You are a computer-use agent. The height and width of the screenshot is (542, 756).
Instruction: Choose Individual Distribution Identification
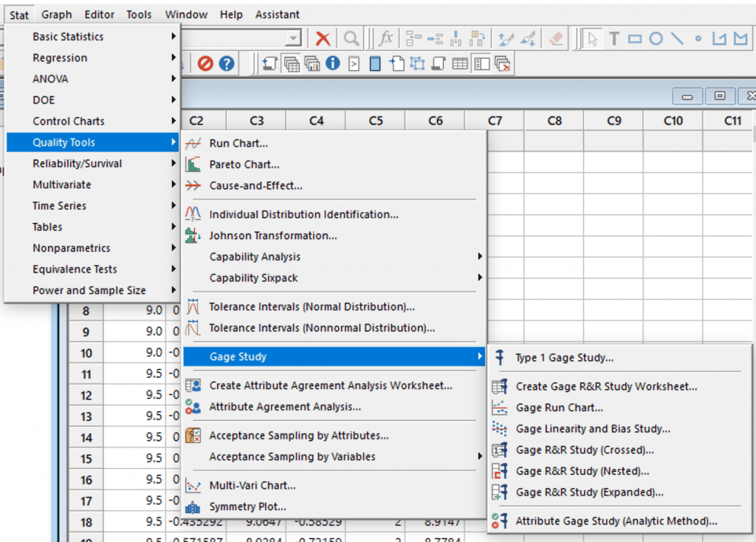coord(334,215)
